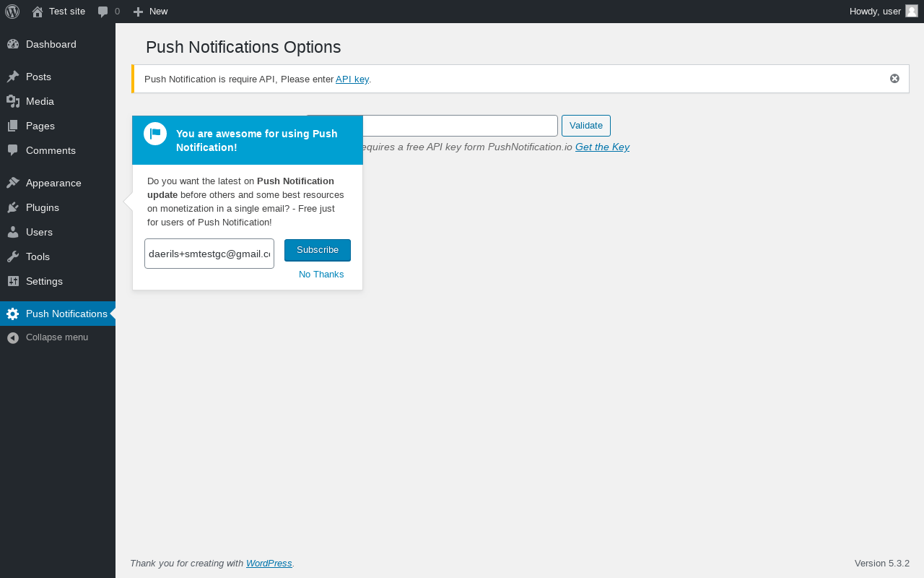Click the Test site name link
The height and width of the screenshot is (578, 924).
pyautogui.click(x=67, y=12)
